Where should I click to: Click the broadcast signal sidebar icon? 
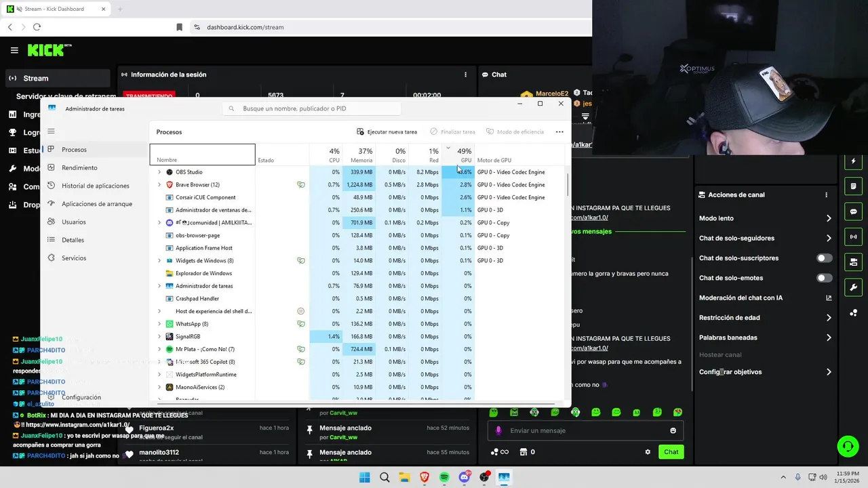tap(853, 237)
